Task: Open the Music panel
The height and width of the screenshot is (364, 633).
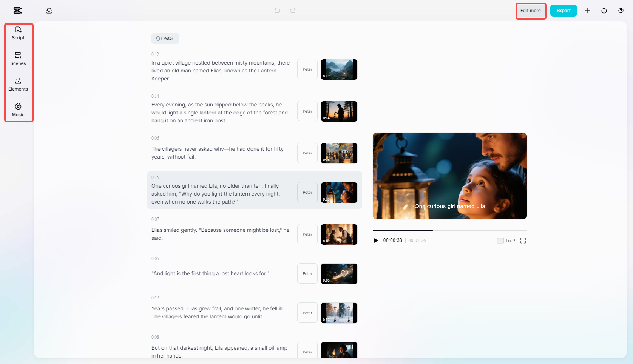Action: (18, 110)
